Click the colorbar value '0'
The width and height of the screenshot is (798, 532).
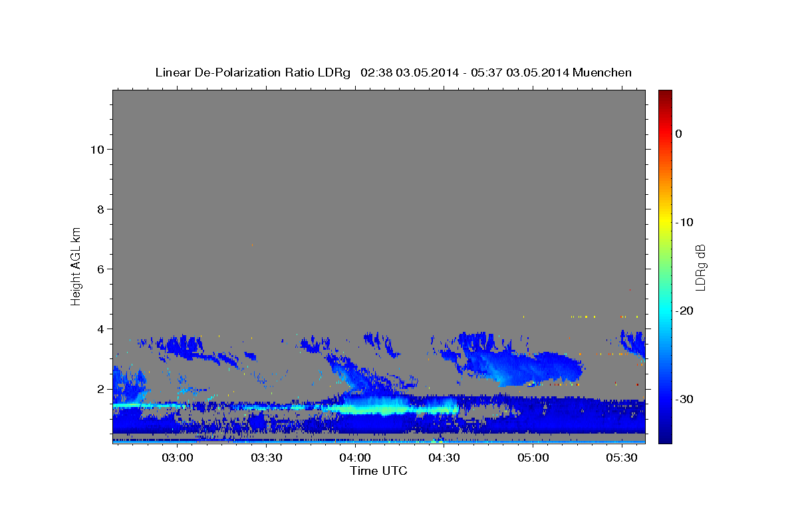(x=679, y=134)
